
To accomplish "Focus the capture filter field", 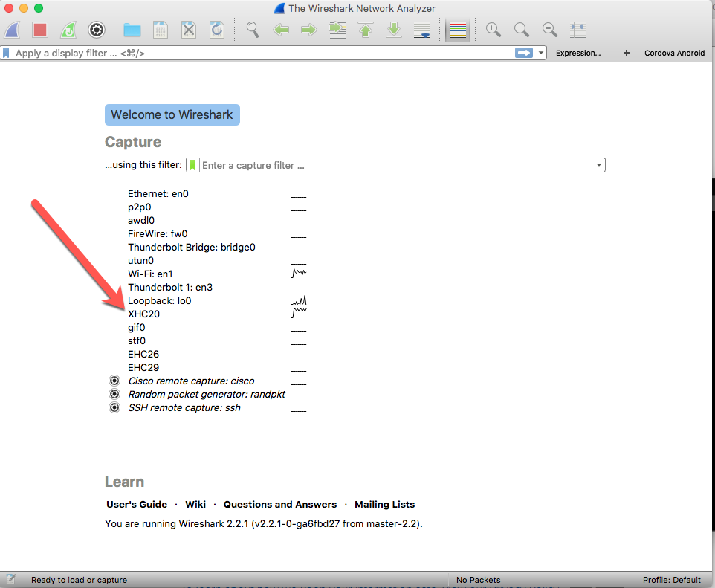I will [x=397, y=165].
